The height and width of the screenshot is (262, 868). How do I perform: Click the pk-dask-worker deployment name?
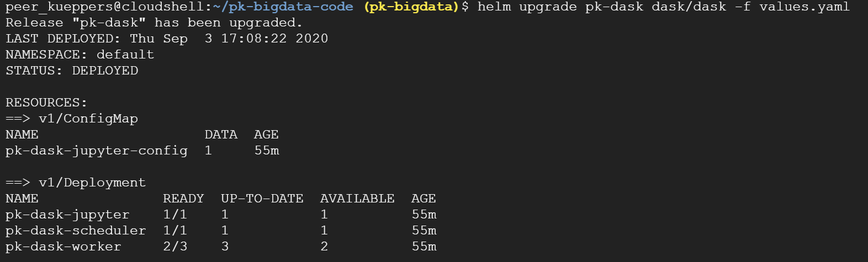click(x=63, y=247)
